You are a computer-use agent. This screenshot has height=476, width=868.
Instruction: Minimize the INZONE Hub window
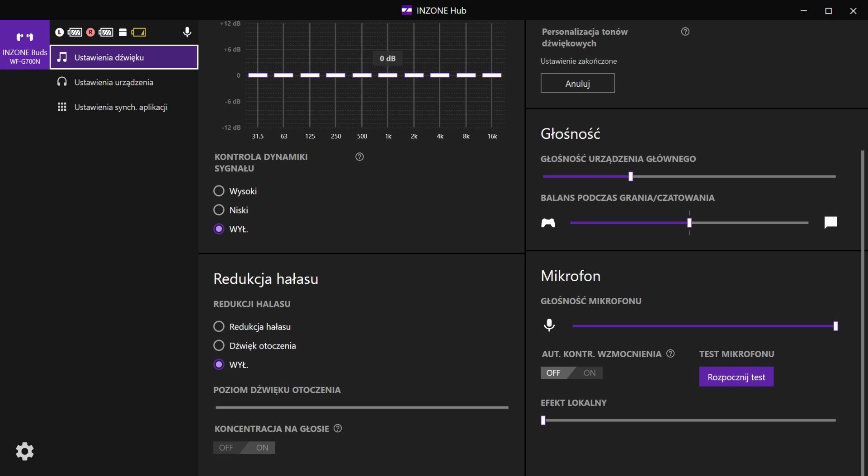(803, 10)
